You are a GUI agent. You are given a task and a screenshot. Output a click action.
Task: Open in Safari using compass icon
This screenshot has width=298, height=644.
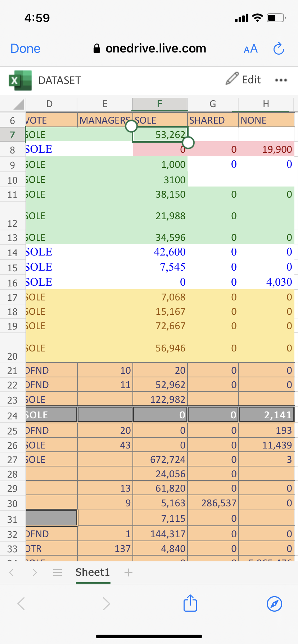[274, 603]
